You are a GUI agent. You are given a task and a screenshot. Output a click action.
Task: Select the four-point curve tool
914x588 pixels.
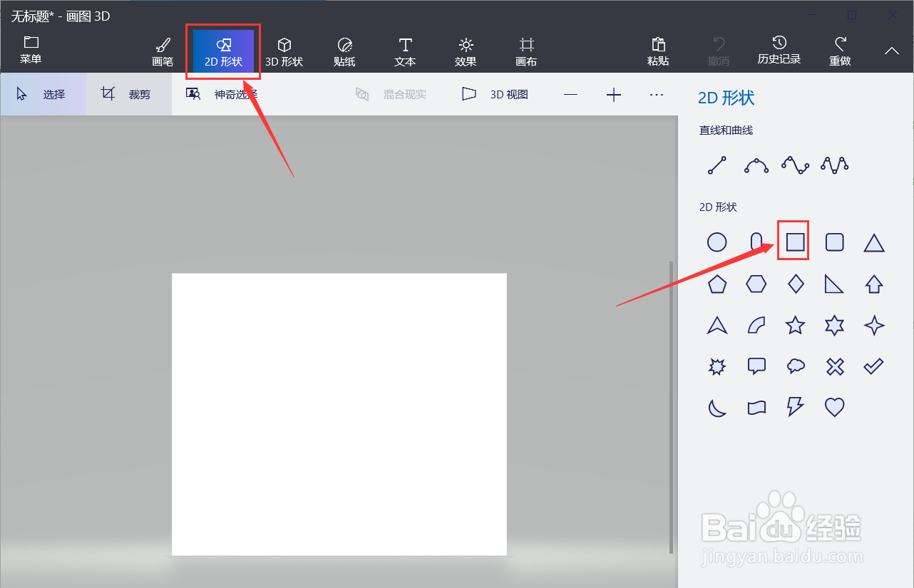tap(795, 165)
